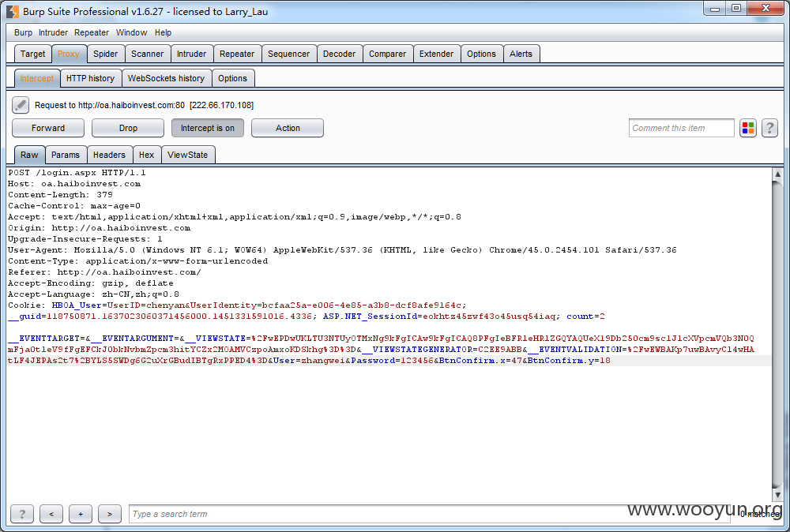This screenshot has height=532, width=790.
Task: Select the Raw request view tab
Action: coord(29,155)
